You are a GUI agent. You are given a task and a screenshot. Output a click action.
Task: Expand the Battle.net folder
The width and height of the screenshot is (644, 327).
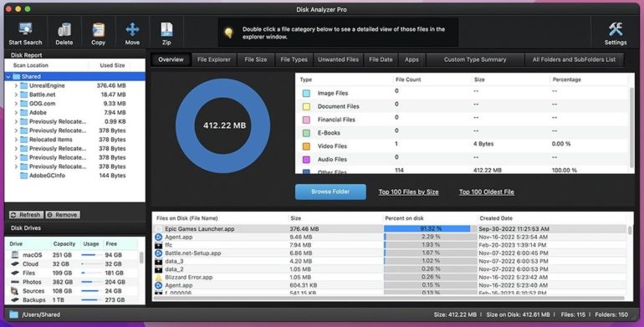tap(16, 95)
